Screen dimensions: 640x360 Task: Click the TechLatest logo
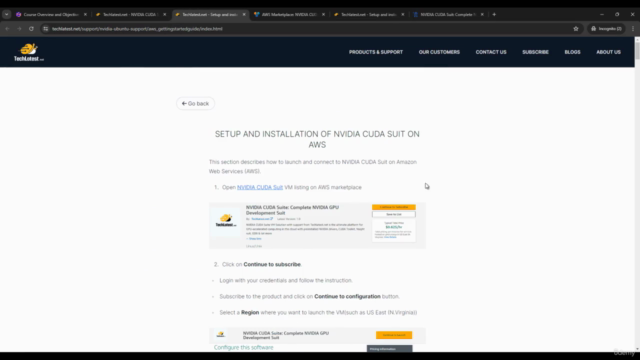[29, 52]
